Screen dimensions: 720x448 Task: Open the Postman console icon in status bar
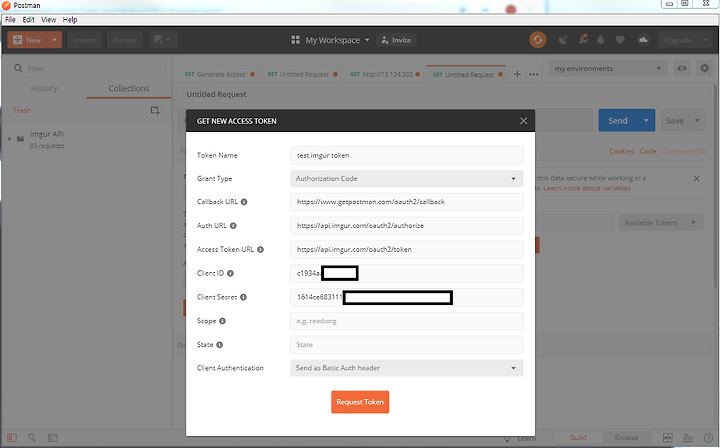pos(53,437)
